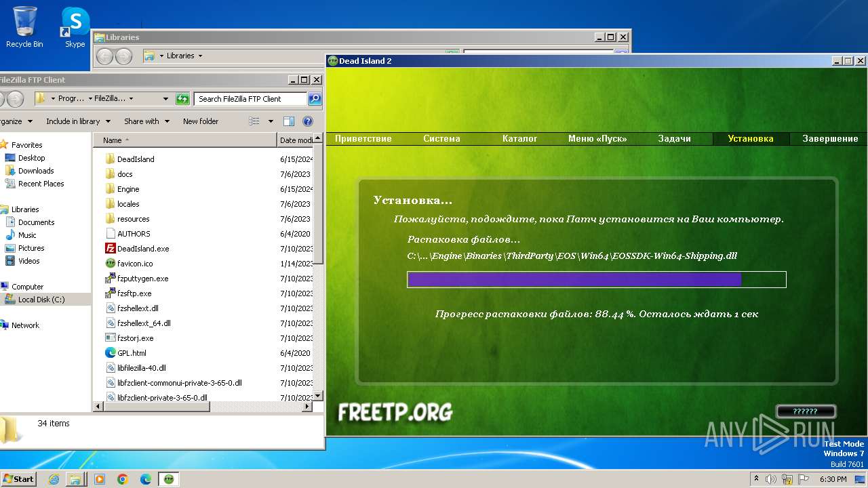Open the Recycle Bin desktop icon

click(x=24, y=27)
